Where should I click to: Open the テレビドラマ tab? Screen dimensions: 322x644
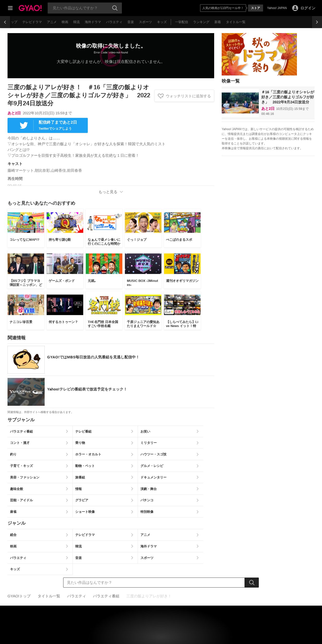pyautogui.click(x=32, y=22)
